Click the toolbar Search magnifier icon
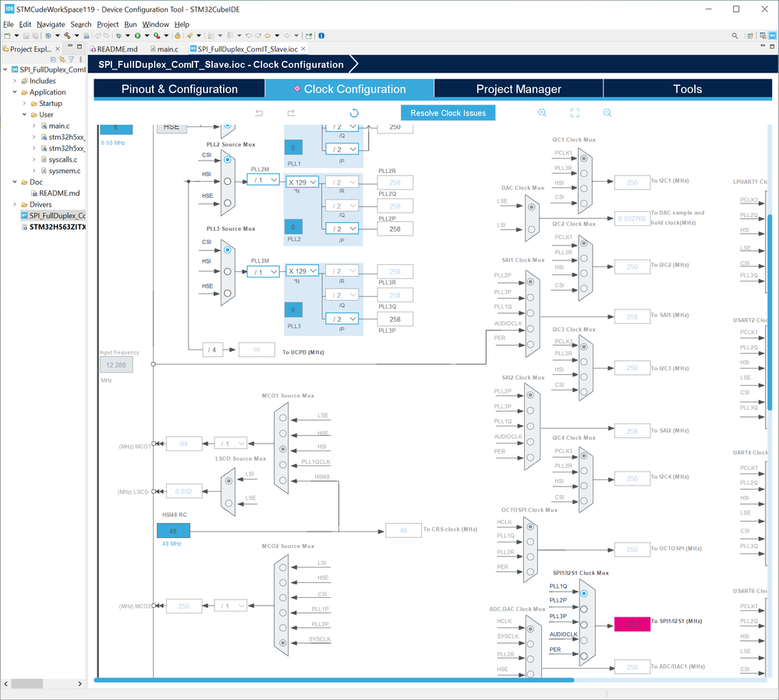 (735, 36)
